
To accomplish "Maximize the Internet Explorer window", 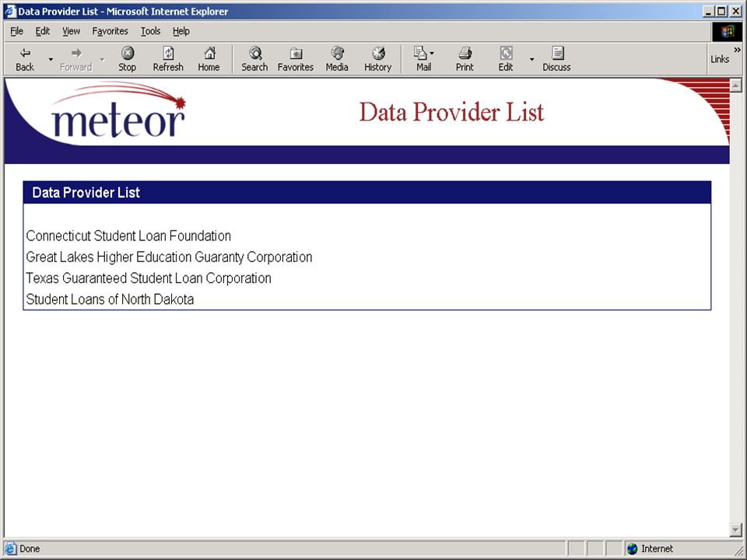I will (722, 12).
